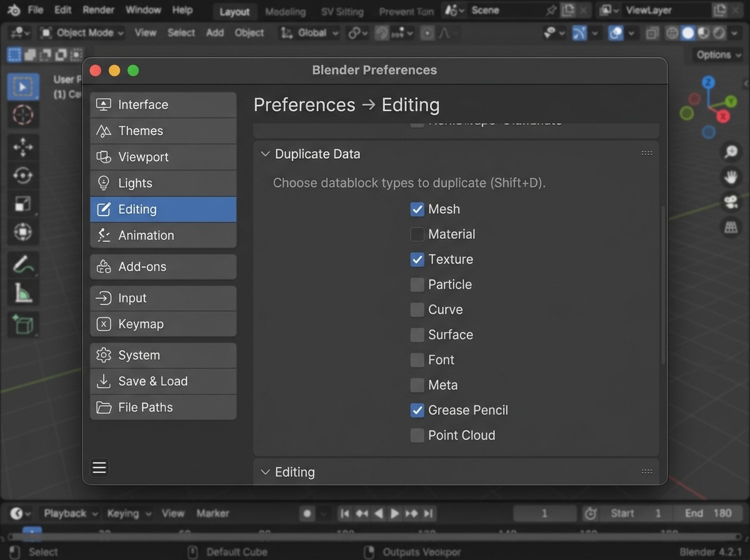Screen dimensions: 750x560
Task: Open the Options dropdown in viewport
Action: point(719,55)
